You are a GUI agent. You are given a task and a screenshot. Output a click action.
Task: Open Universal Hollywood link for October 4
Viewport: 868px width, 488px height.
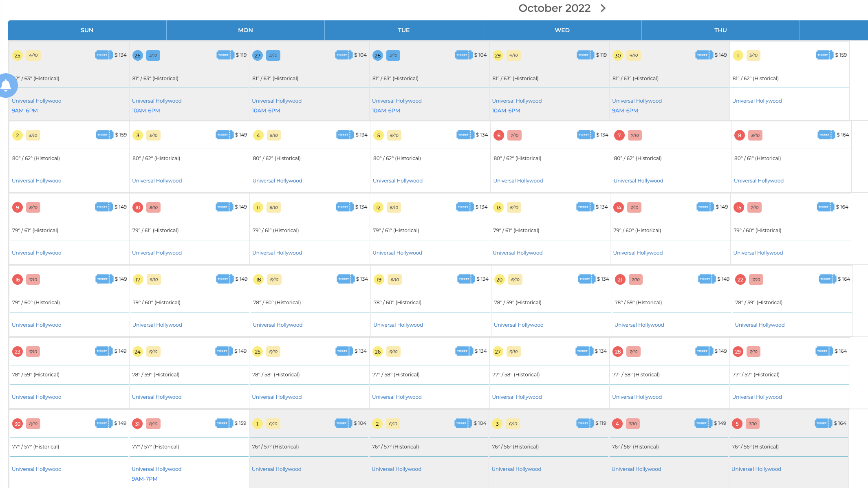coord(277,180)
